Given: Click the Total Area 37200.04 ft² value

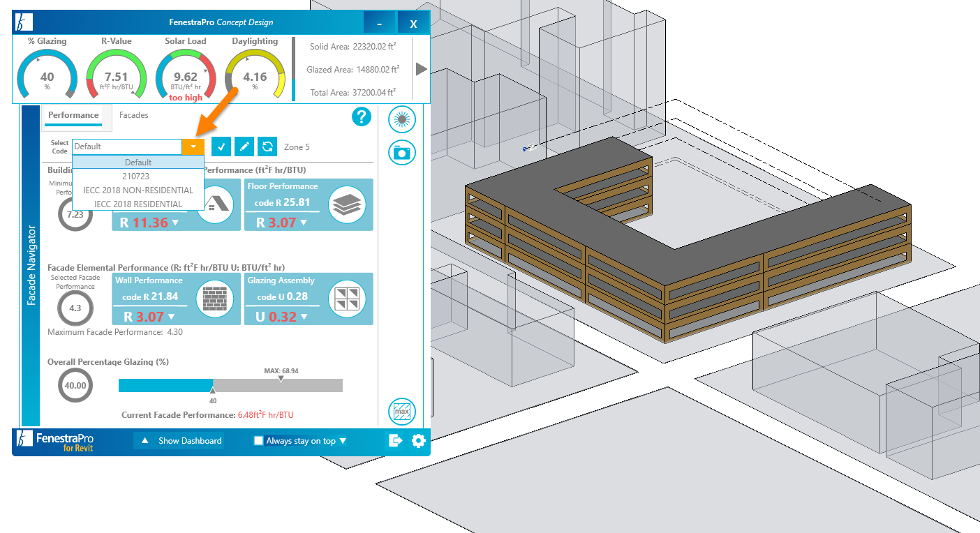Looking at the screenshot, I should pyautogui.click(x=373, y=92).
